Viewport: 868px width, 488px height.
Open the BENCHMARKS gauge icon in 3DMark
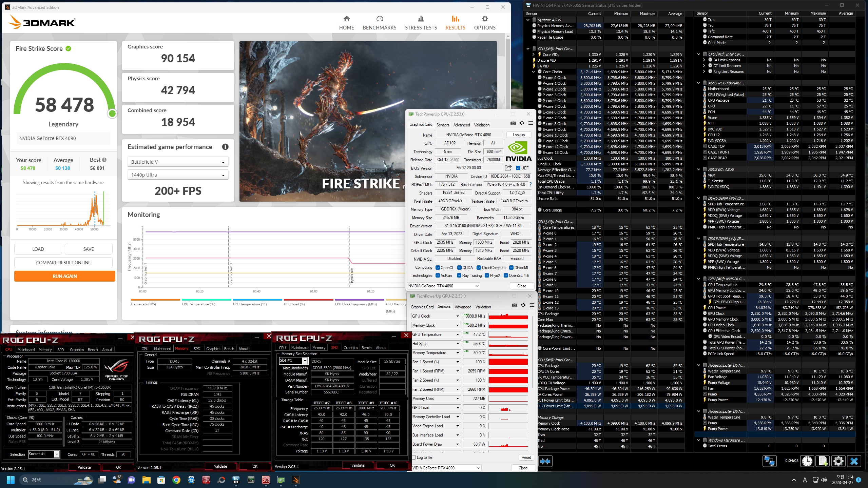click(380, 19)
